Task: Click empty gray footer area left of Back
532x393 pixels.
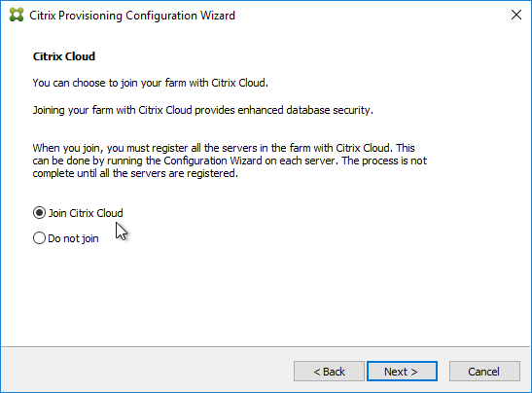Action: pos(146,370)
